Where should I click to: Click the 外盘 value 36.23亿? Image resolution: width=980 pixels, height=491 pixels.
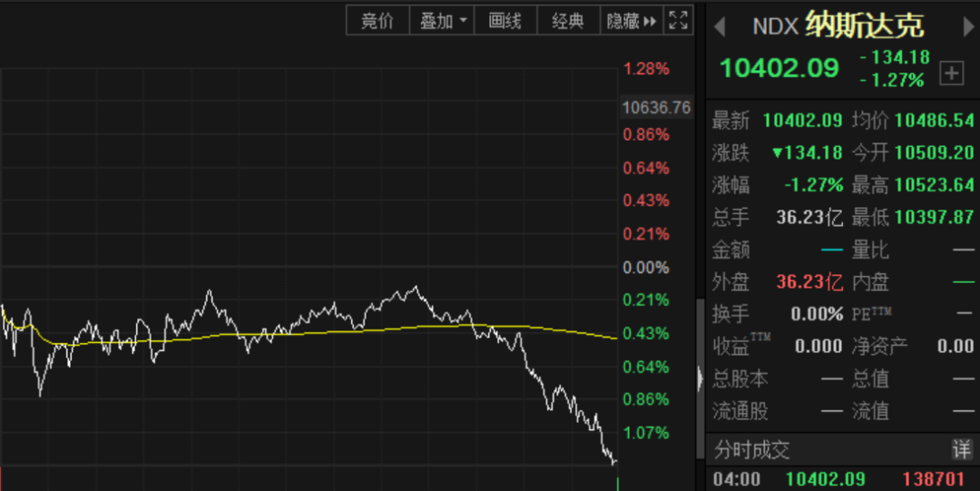809,281
